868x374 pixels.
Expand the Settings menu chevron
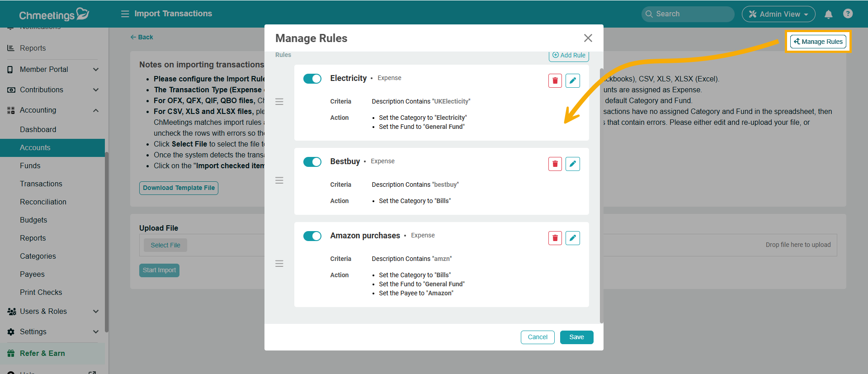point(96,331)
